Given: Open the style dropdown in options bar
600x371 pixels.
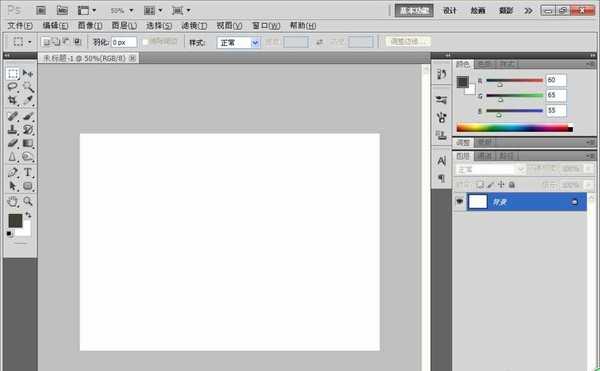Looking at the screenshot, I should (238, 42).
